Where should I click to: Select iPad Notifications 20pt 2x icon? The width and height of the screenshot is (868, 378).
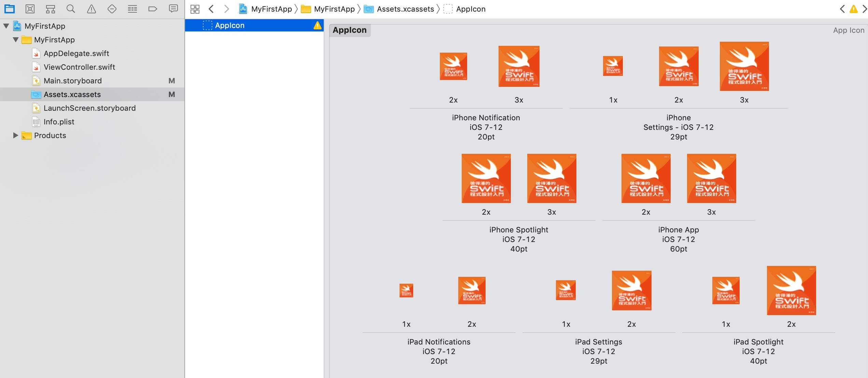tap(472, 291)
